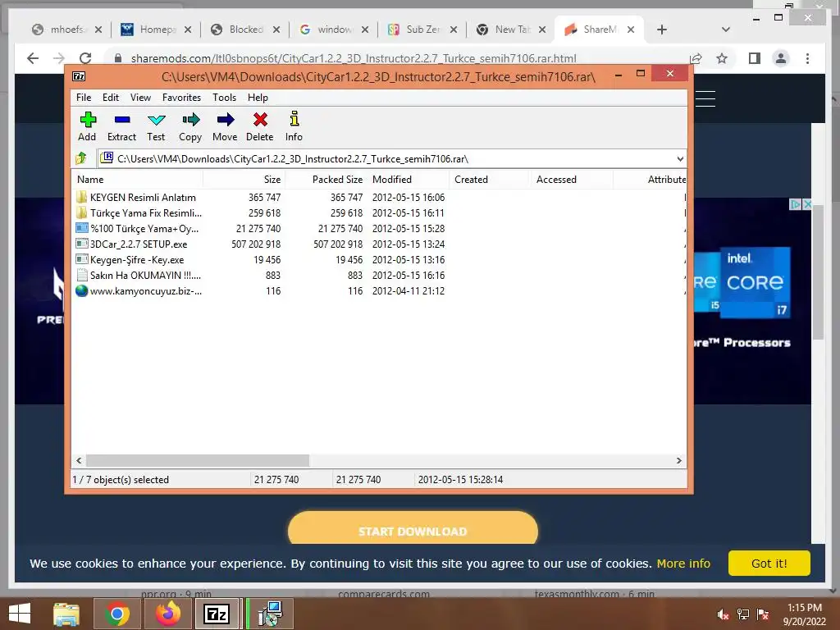
Task: Sort by the Packed Size column header
Action: tap(326, 180)
